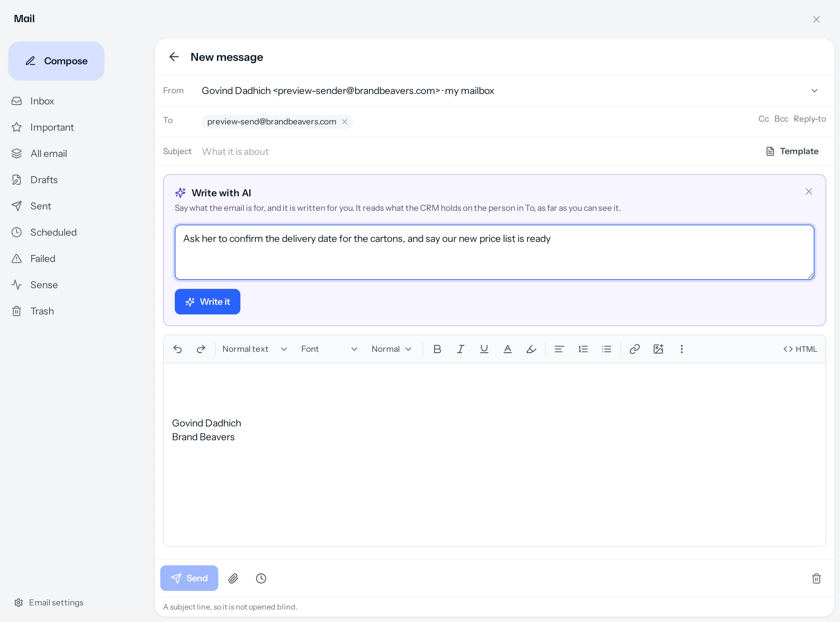840x622 pixels.
Task: Insert a numbered list
Action: 583,349
